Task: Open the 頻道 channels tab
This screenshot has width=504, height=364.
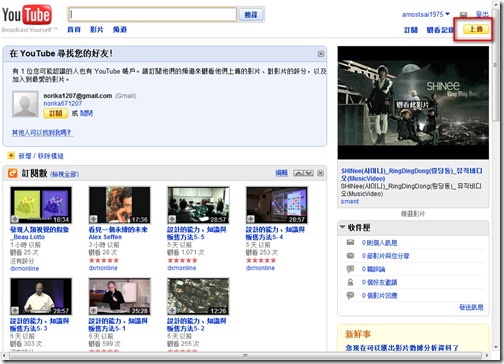Action: click(x=120, y=30)
